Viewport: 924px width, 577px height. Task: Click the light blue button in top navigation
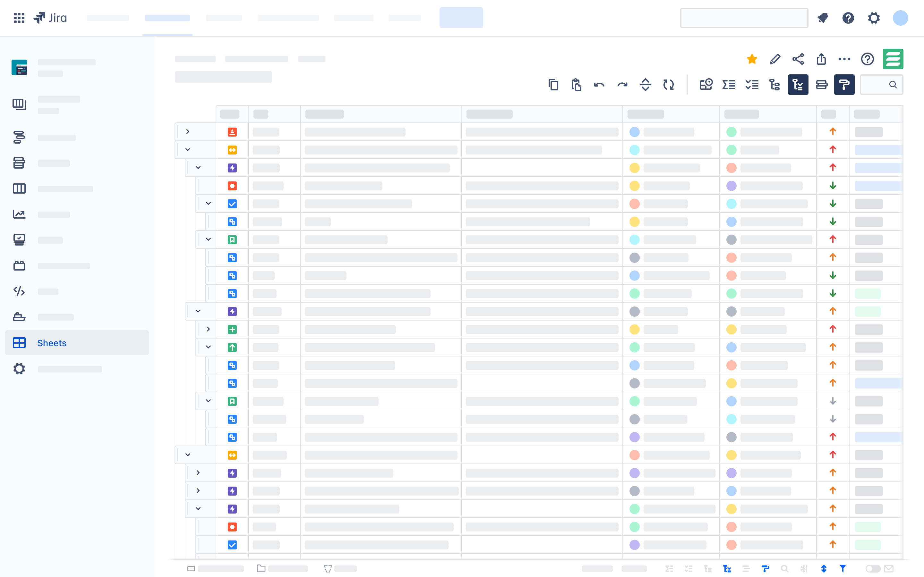[461, 18]
